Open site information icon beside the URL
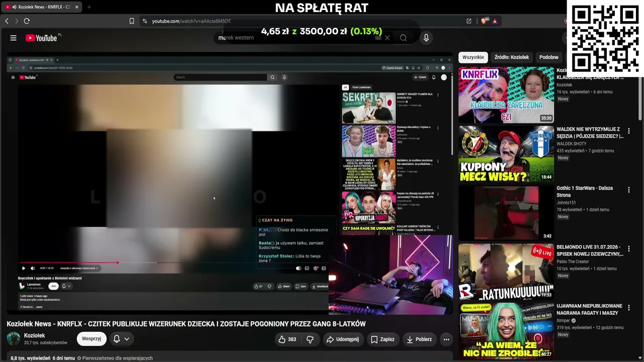 coord(145,21)
